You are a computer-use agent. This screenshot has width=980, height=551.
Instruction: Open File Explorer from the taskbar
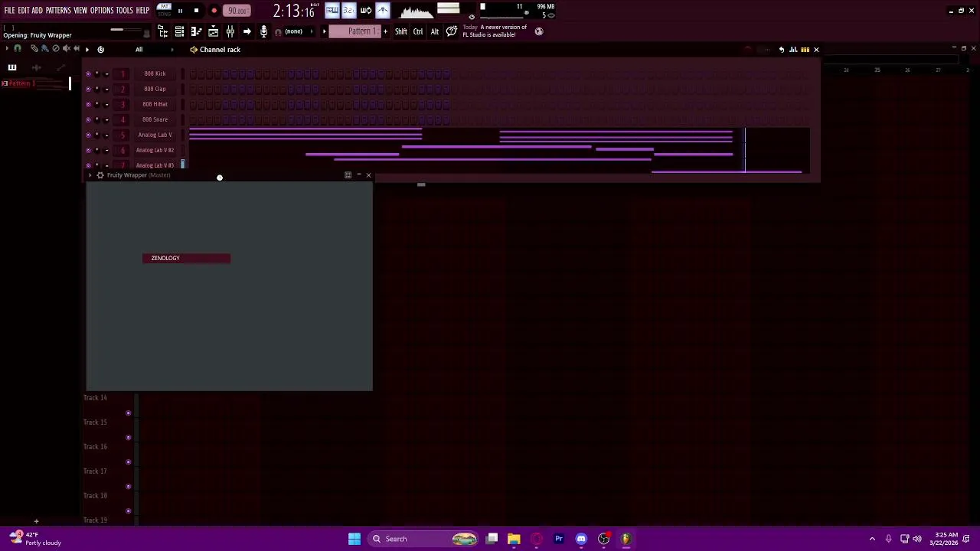pyautogui.click(x=514, y=539)
